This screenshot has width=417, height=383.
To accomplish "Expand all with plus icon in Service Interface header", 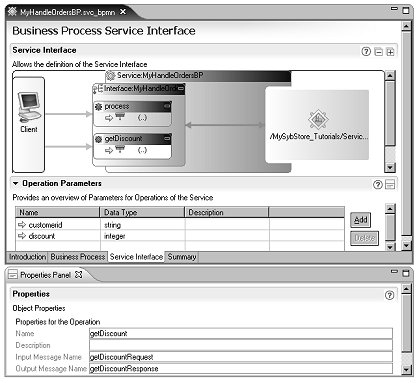I will click(x=390, y=52).
